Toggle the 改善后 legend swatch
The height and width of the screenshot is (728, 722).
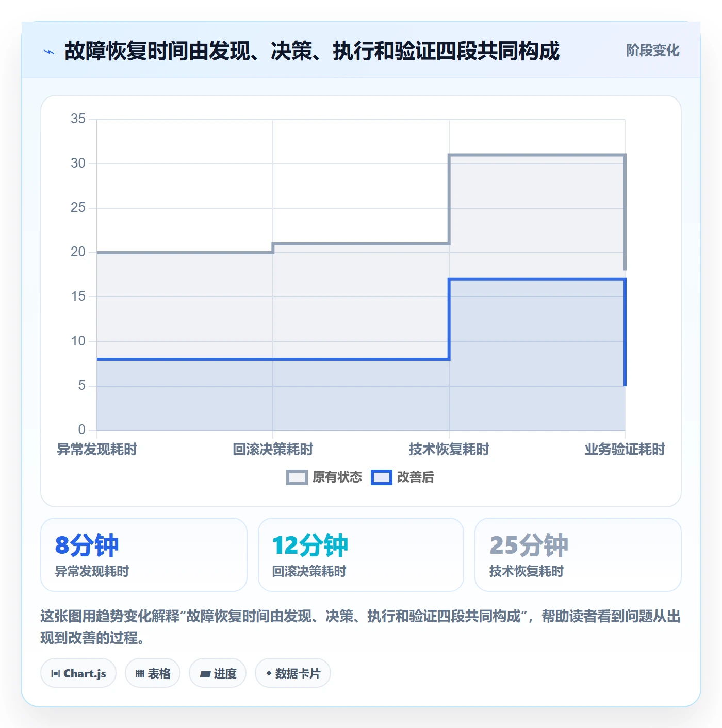point(382,477)
